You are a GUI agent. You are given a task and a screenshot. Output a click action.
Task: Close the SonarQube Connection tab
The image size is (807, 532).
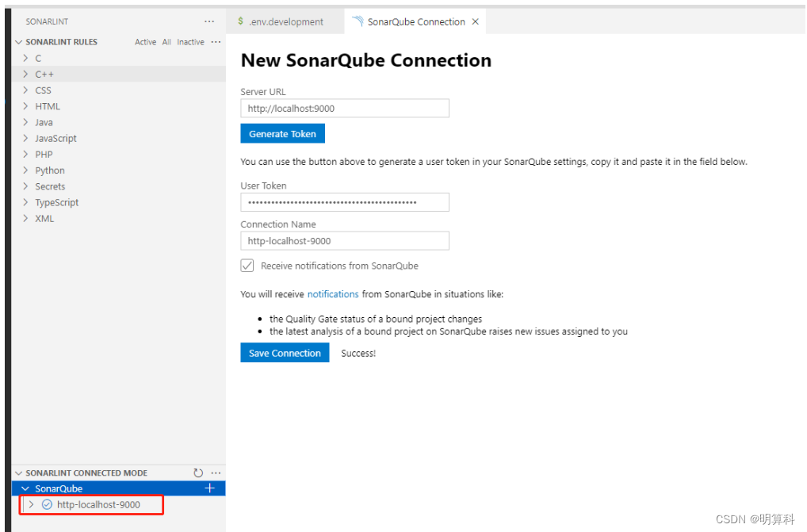pos(476,21)
